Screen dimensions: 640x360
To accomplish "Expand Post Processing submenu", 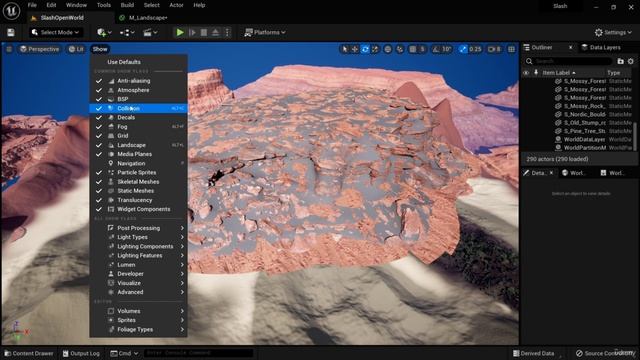I will click(139, 228).
